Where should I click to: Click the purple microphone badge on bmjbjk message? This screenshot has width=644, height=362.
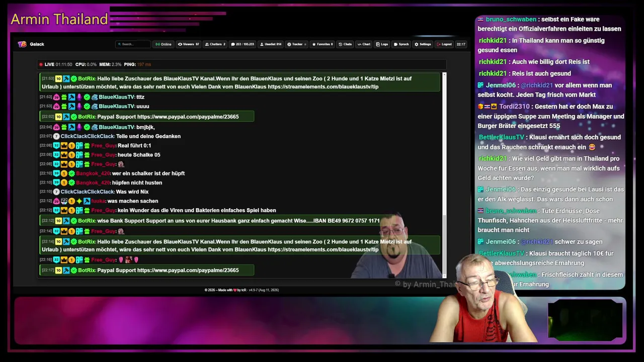coord(79,127)
